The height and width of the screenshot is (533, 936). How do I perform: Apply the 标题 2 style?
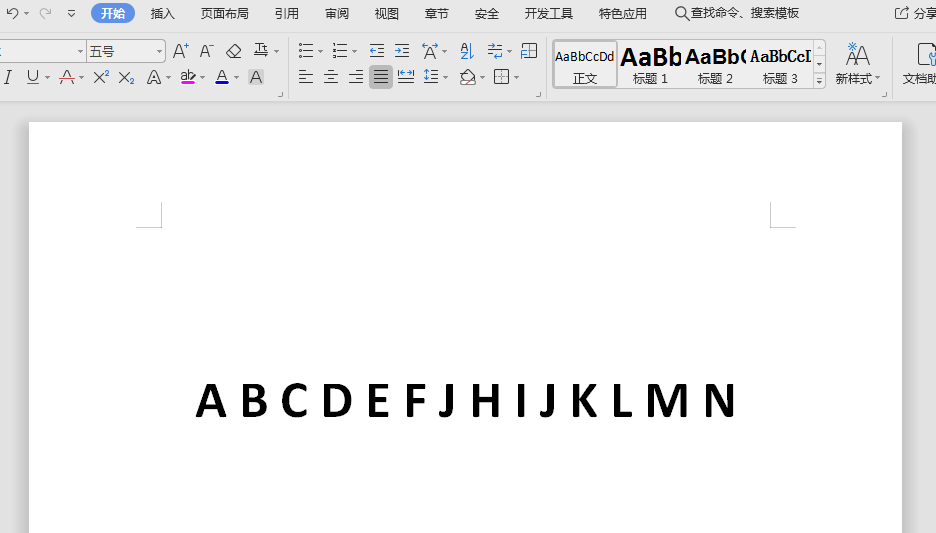(x=715, y=64)
